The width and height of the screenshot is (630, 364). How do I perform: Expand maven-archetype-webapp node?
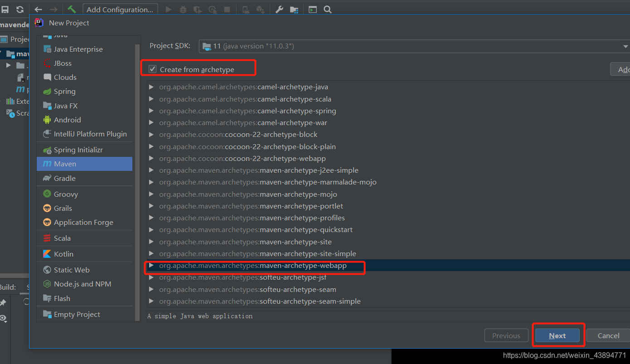pyautogui.click(x=151, y=265)
